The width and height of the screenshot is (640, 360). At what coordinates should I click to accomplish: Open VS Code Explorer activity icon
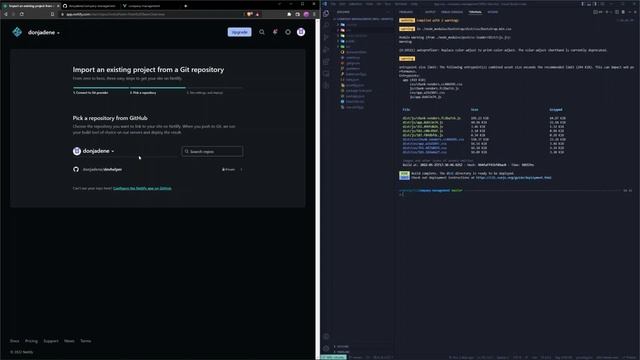326,13
